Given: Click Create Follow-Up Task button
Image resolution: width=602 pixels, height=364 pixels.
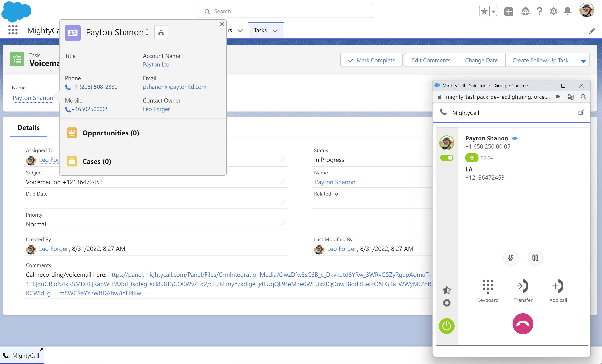Looking at the screenshot, I should click(x=540, y=60).
